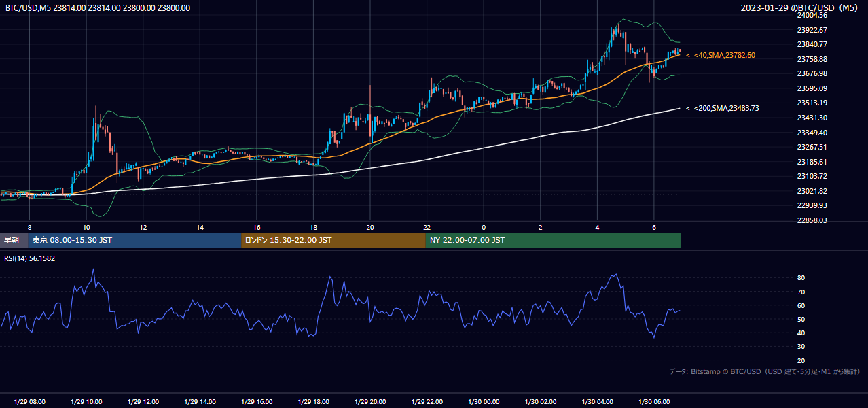Click hour label 18 under the price chart
Viewport: 868px width, 408px height.
click(313, 227)
